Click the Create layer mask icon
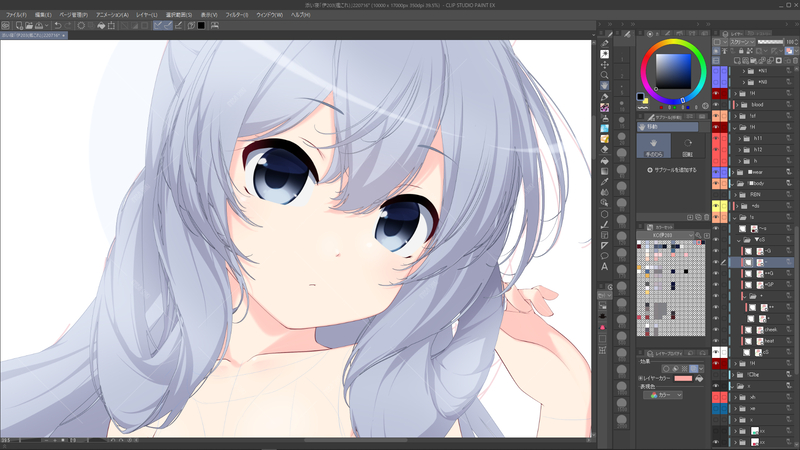This screenshot has height=450, width=800. tap(779, 60)
